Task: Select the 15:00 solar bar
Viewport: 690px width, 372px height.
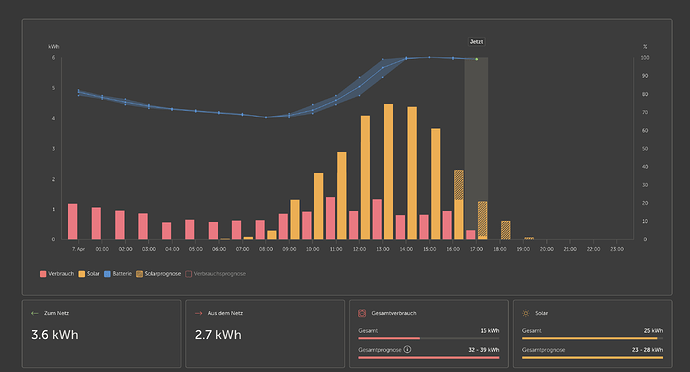Action: (x=435, y=184)
